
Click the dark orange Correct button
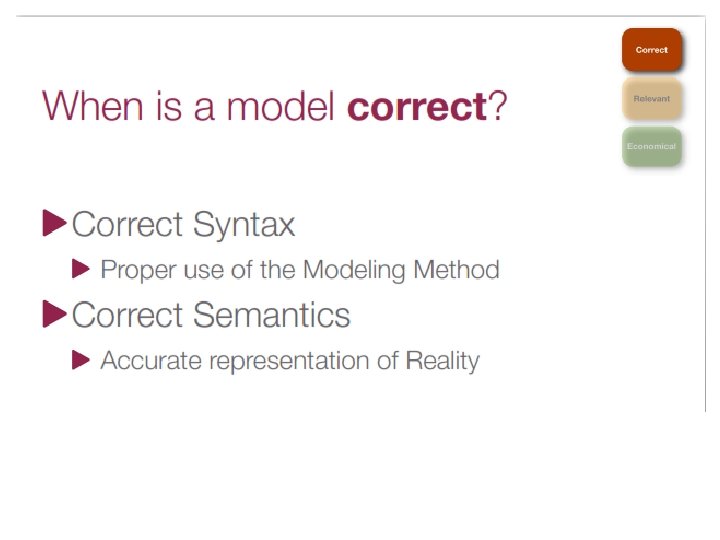point(652,50)
